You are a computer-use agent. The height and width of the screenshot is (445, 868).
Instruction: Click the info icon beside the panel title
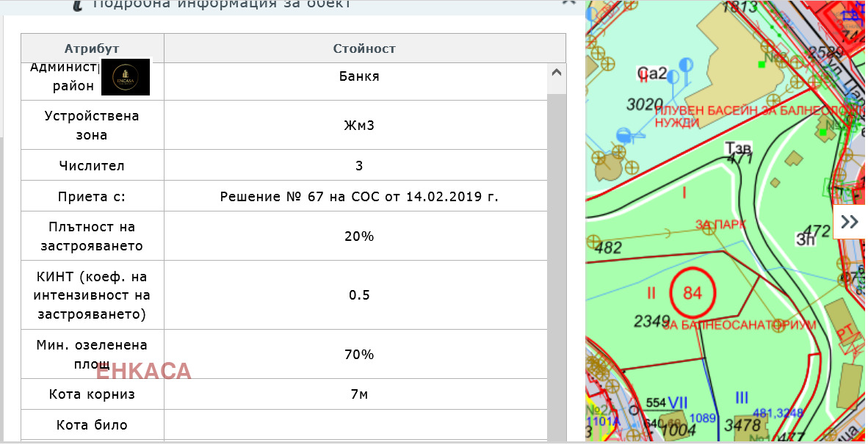coord(76,4)
